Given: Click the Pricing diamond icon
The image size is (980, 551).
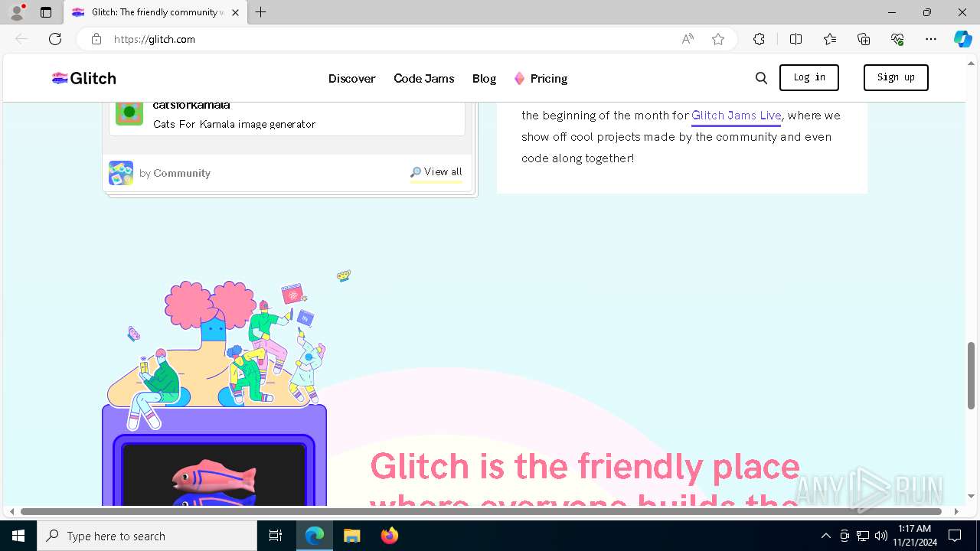Looking at the screenshot, I should [519, 78].
